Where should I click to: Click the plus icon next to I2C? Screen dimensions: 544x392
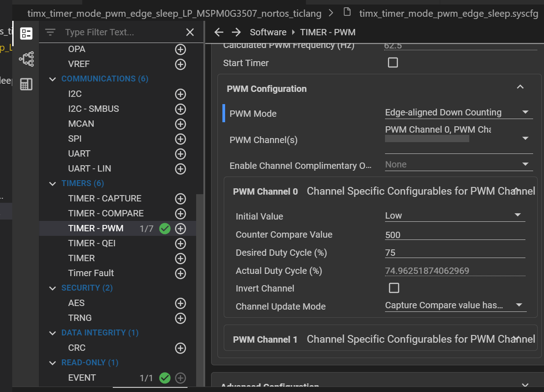click(180, 94)
